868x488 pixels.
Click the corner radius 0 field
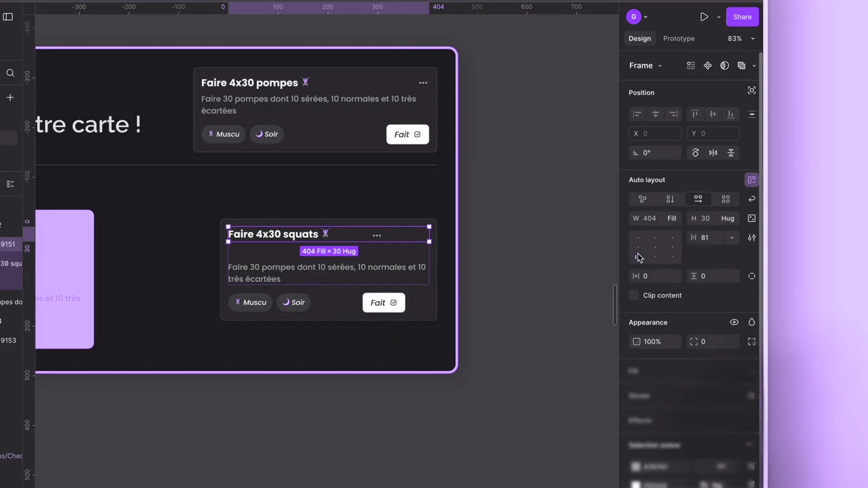713,342
